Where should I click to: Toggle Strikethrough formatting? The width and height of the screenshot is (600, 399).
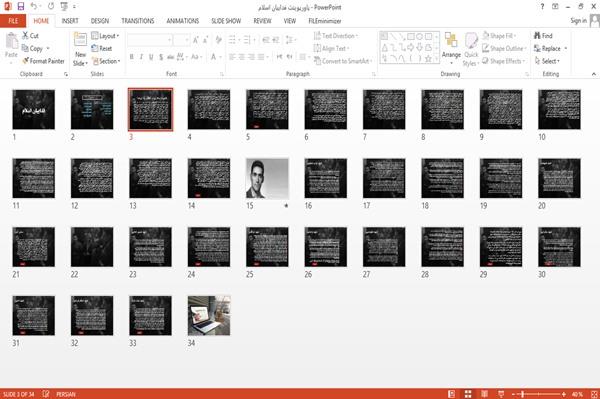click(170, 57)
